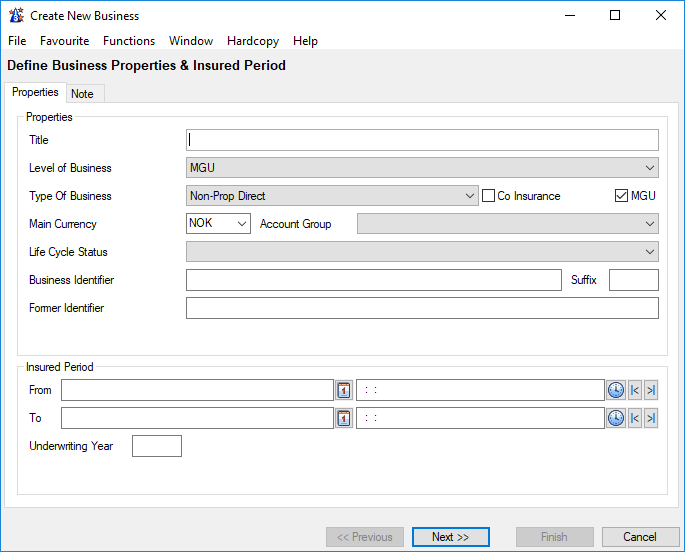Switch to the Note tab
685x552 pixels.
83,94
